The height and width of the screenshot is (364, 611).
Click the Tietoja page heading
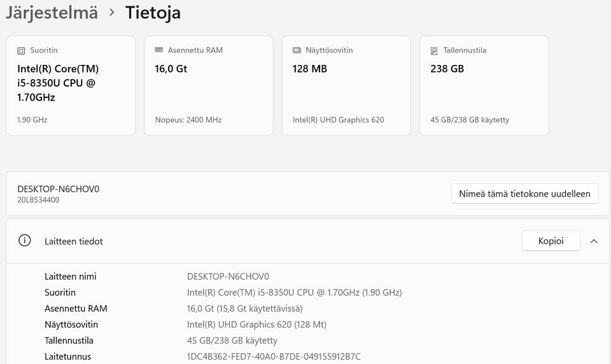tap(153, 12)
